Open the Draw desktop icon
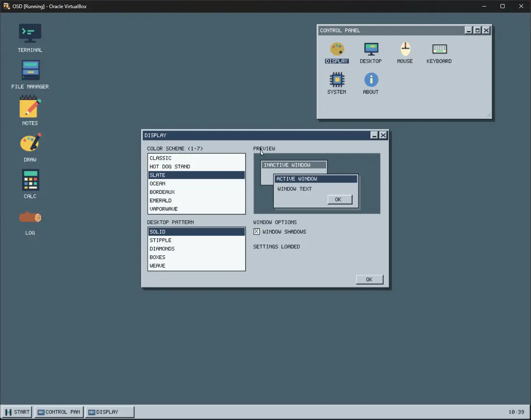This screenshot has width=531, height=420. 30,147
